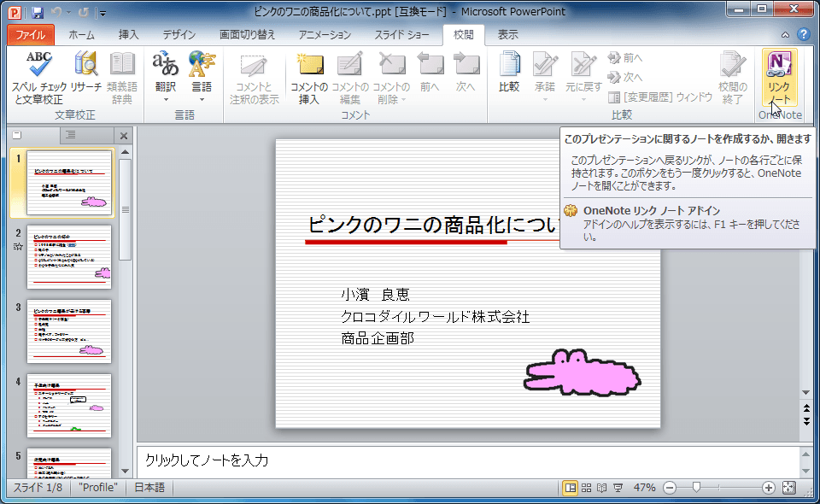Open the Language (言語) dropdown
820x504 pixels.
pos(202,78)
